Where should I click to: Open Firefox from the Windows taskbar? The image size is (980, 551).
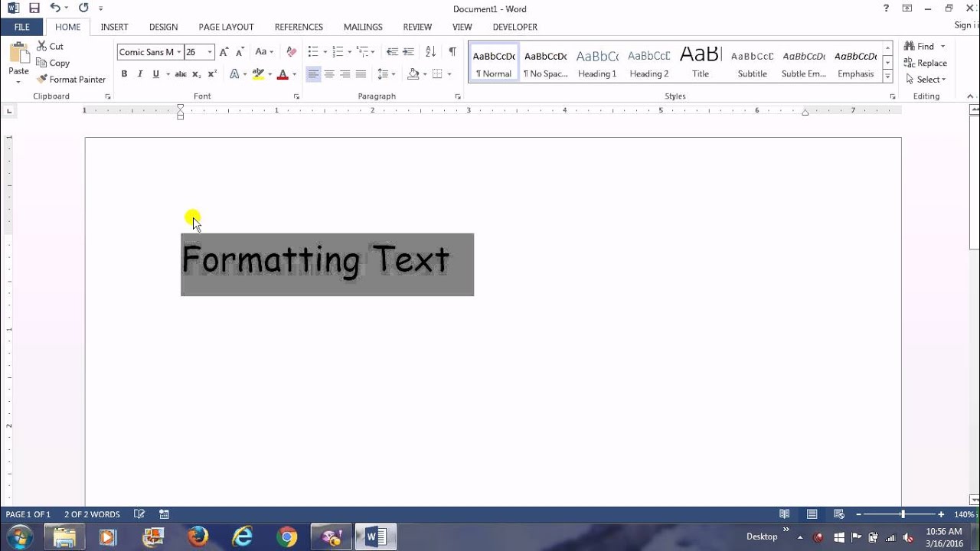point(198,536)
